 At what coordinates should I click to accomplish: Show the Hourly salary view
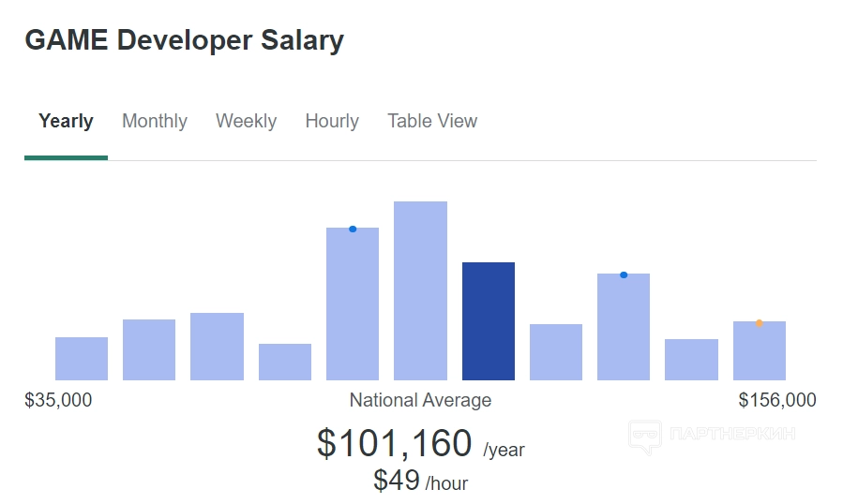[x=332, y=121]
